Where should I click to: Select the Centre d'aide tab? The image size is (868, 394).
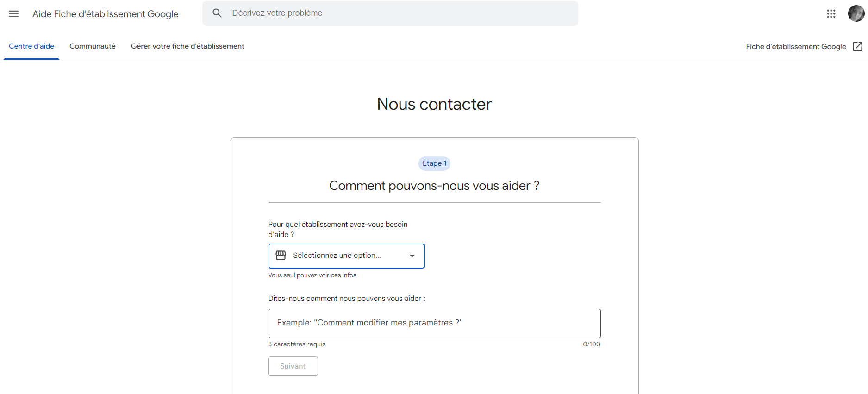[x=31, y=46]
